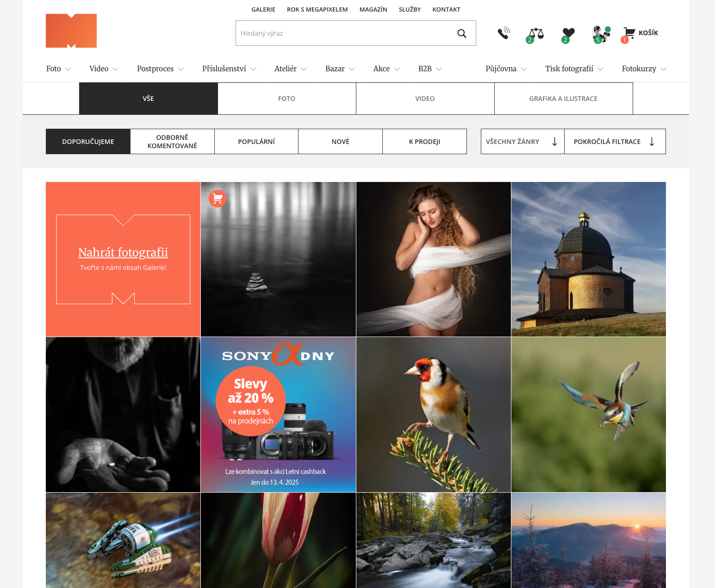Open the MAGAZÍN link

[x=373, y=9]
